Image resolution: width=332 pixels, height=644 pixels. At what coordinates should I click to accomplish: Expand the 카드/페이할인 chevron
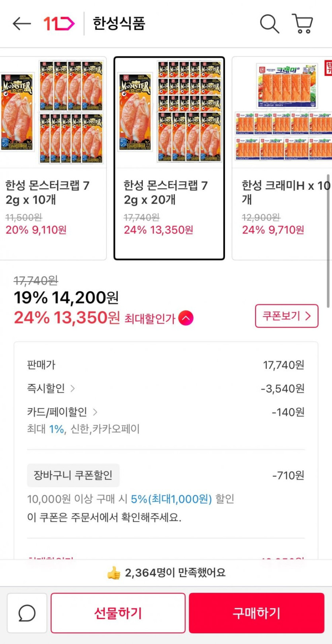(95, 412)
